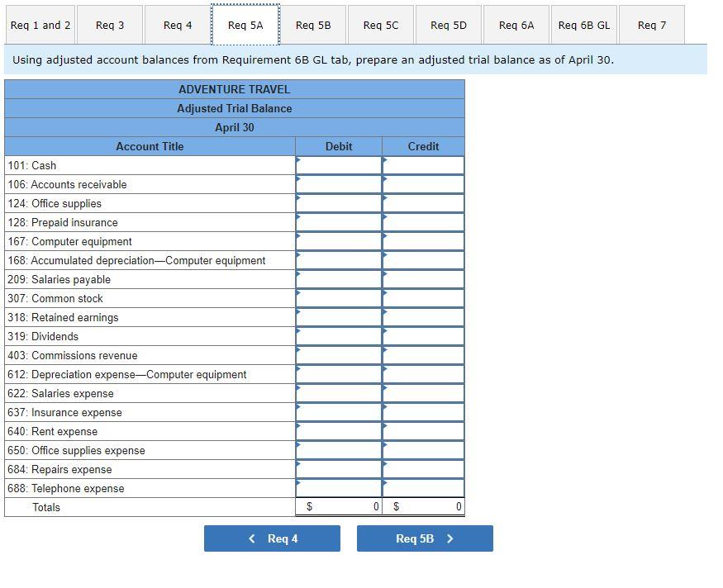
Task: View the Req 5D tab
Action: [448, 25]
